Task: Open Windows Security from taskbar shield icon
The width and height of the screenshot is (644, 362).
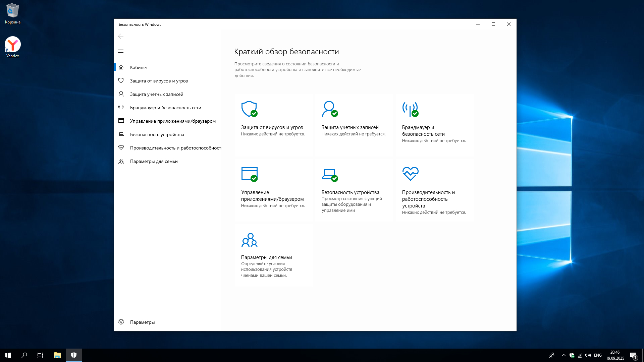Action: point(74,355)
